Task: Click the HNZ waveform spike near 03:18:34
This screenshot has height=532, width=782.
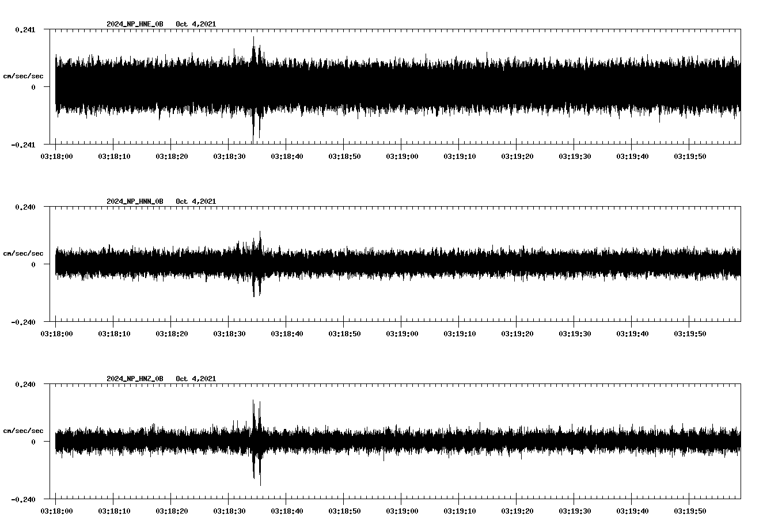Action: click(x=253, y=439)
